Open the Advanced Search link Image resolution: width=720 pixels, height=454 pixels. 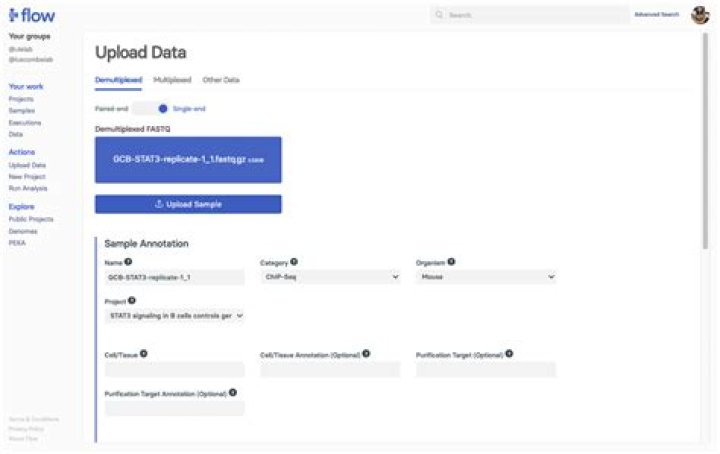click(656, 15)
